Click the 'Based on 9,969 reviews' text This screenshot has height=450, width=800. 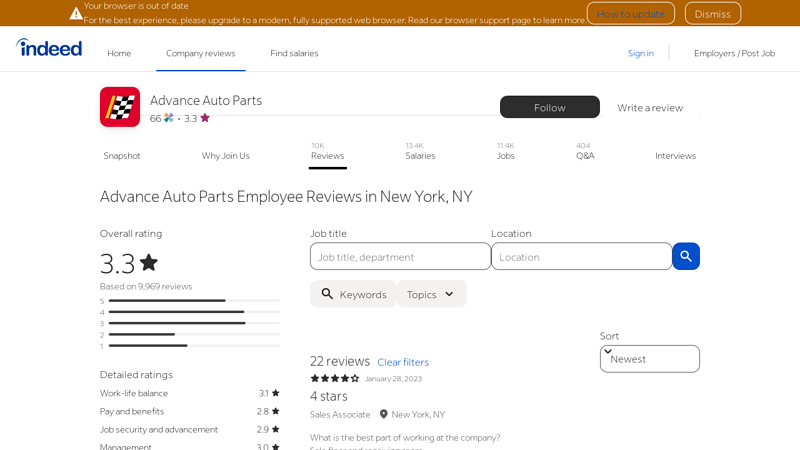(146, 286)
